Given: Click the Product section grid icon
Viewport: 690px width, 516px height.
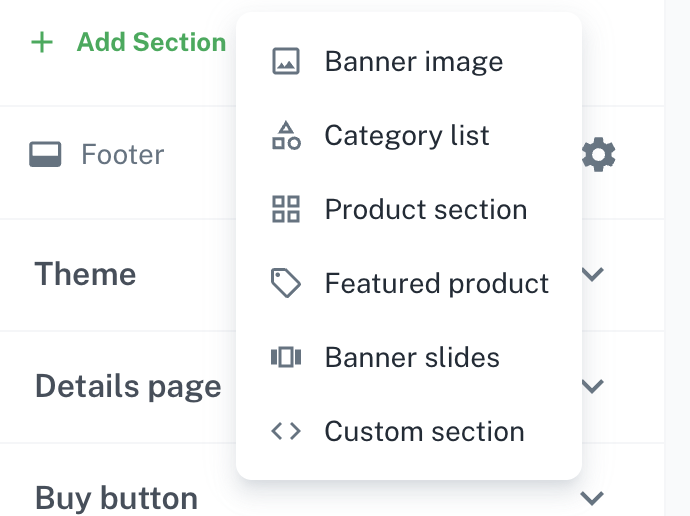Looking at the screenshot, I should point(286,210).
